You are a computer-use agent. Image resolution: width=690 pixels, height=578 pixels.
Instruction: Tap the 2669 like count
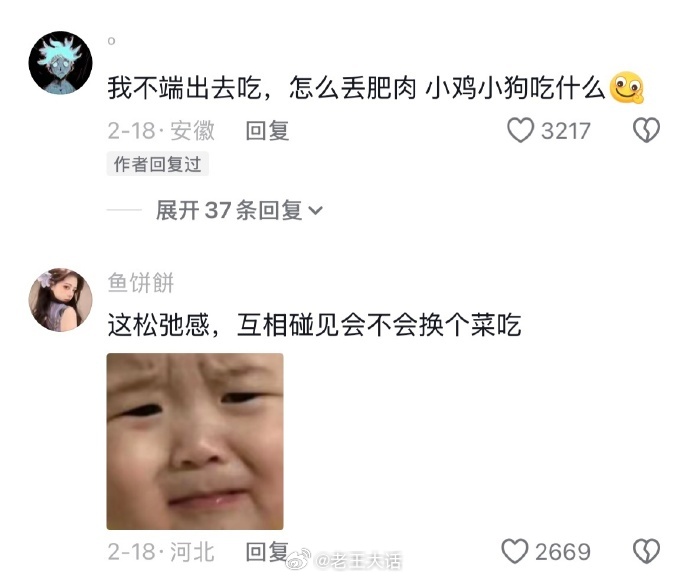coord(563,552)
